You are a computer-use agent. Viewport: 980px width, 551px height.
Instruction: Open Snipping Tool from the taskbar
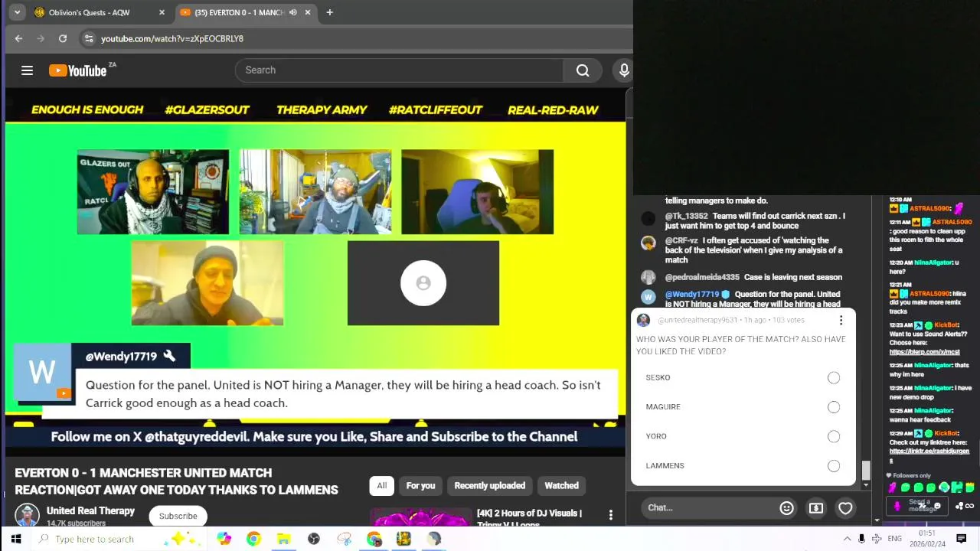tap(344, 539)
